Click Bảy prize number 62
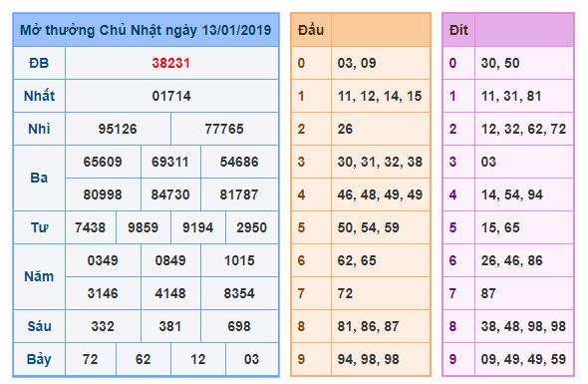The height and width of the screenshot is (384, 588). 143,360
